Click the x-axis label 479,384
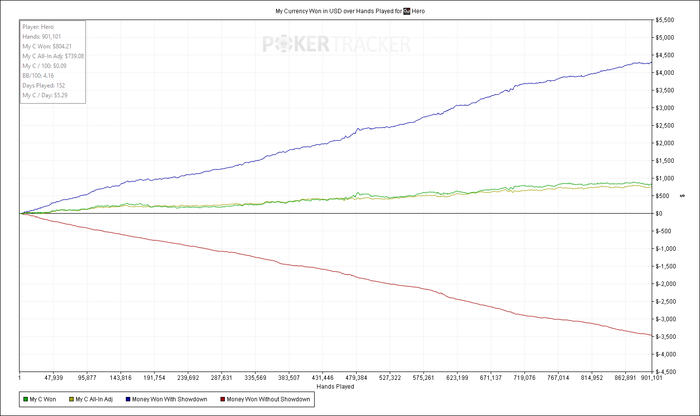700x416 pixels. coord(356,378)
